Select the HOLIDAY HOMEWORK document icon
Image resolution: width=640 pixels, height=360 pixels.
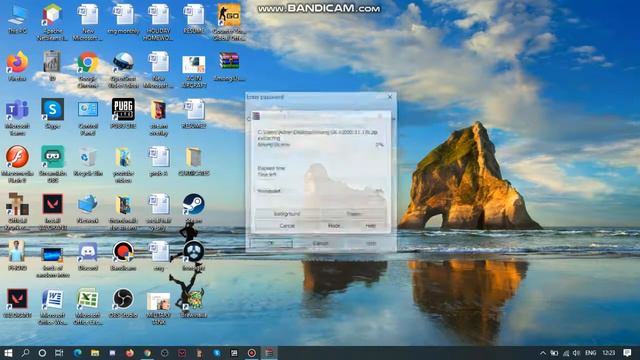(158, 22)
